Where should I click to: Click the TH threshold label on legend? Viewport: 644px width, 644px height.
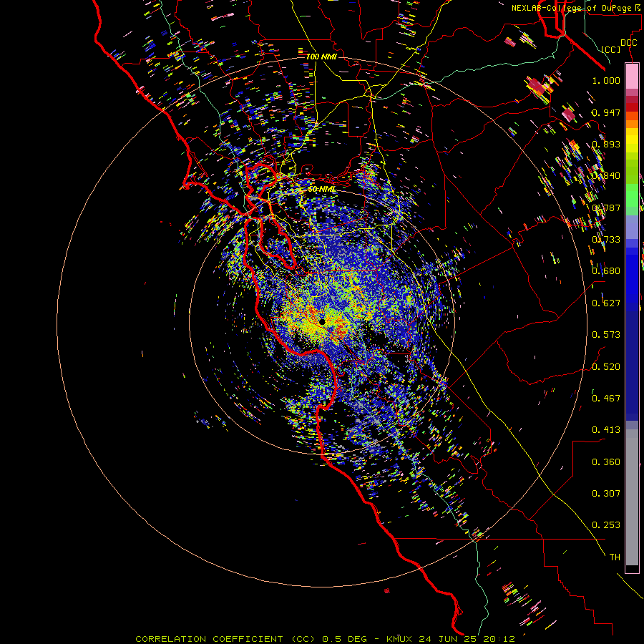[615, 557]
